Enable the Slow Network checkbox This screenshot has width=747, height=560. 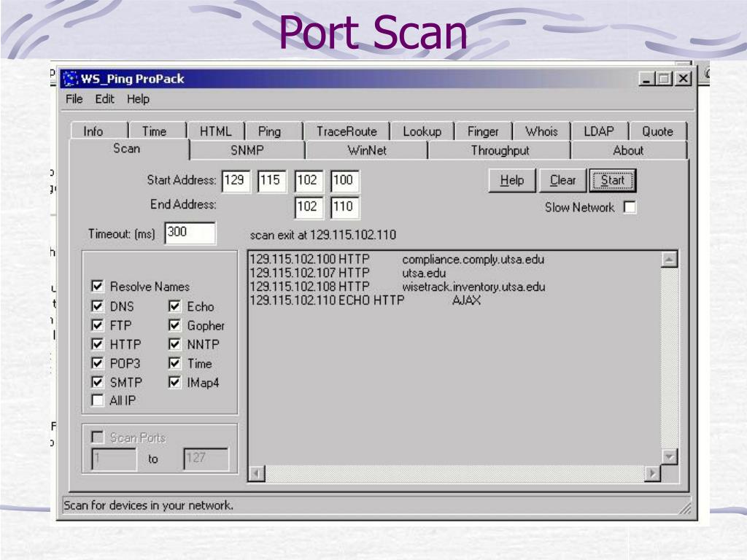point(630,207)
